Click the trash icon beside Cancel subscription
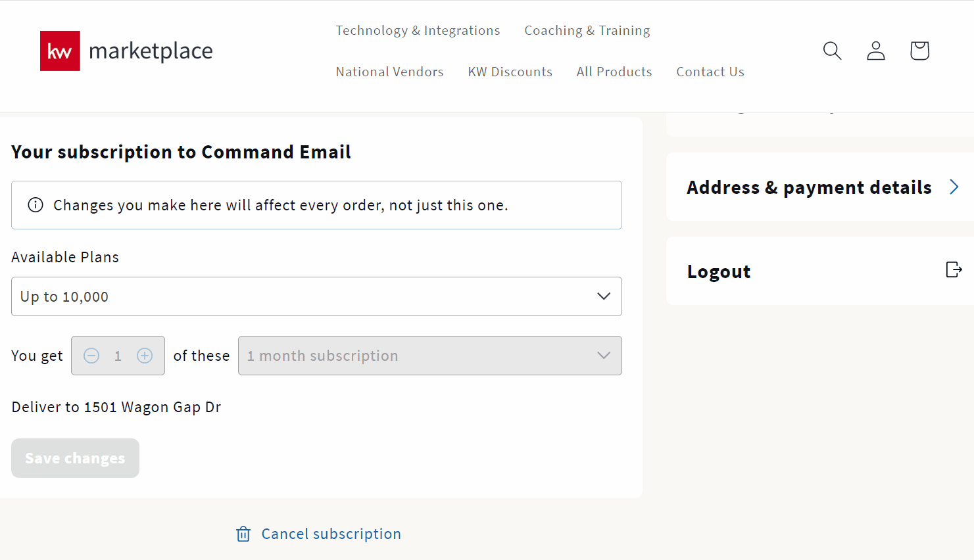Viewport: 974px width, 560px height. [243, 534]
